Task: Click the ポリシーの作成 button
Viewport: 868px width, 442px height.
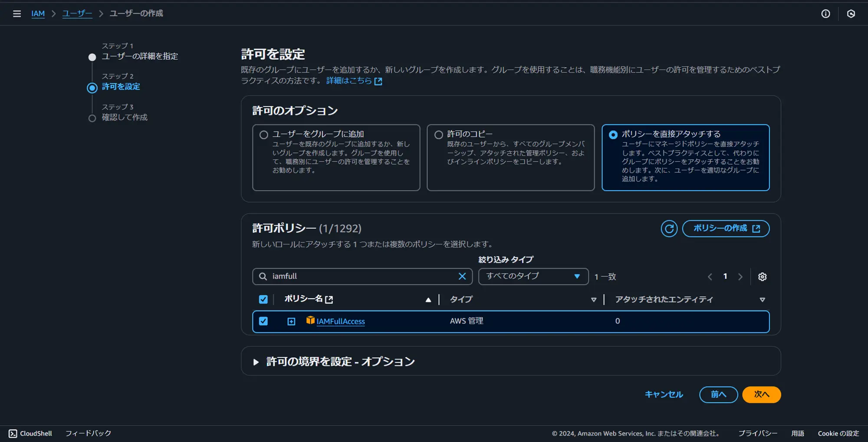Action: 726,228
